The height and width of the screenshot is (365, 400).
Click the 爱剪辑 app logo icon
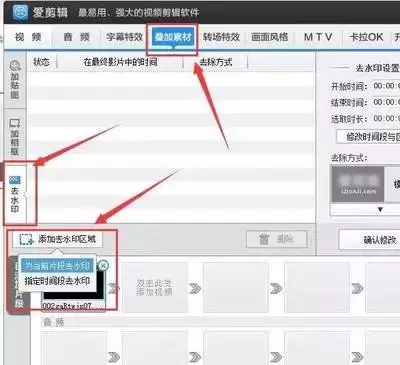[20, 13]
